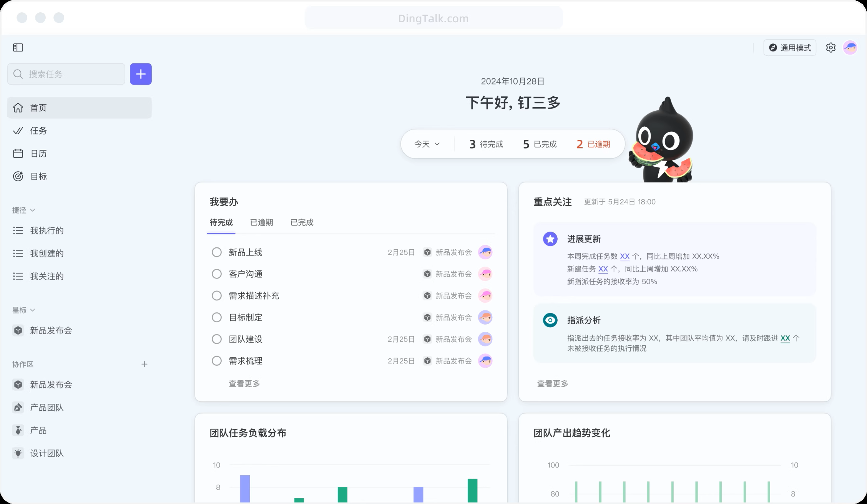Viewport: 867px width, 504px height.
Task: Open 任务 in sidebar
Action: point(80,131)
